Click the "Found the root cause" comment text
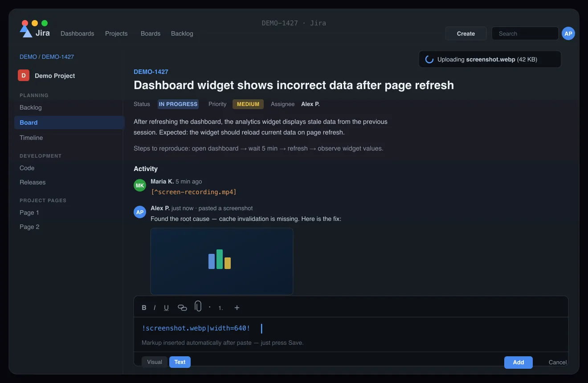This screenshot has height=383, width=588. tap(246, 219)
